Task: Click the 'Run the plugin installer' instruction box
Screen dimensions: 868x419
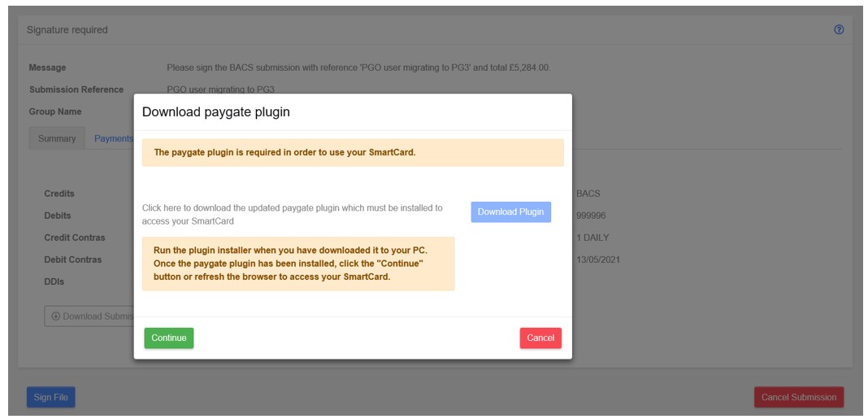Action: coord(298,264)
